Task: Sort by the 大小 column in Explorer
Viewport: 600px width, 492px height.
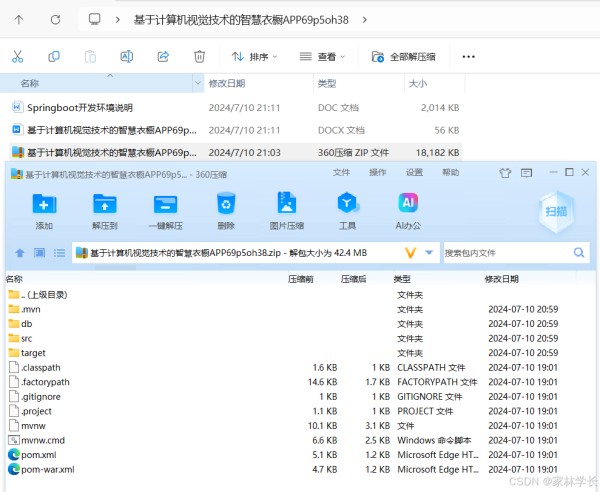Action: click(x=418, y=83)
